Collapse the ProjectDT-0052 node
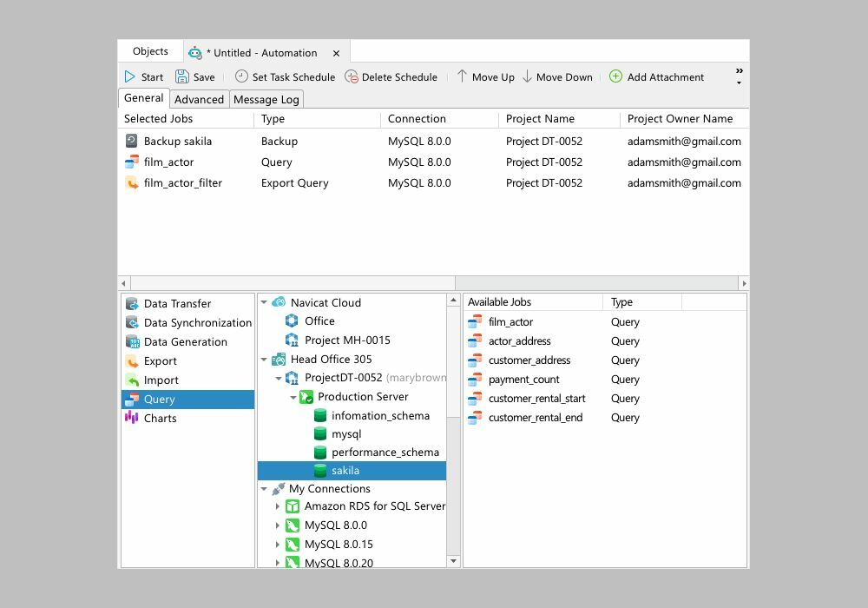The image size is (868, 608). [x=279, y=378]
